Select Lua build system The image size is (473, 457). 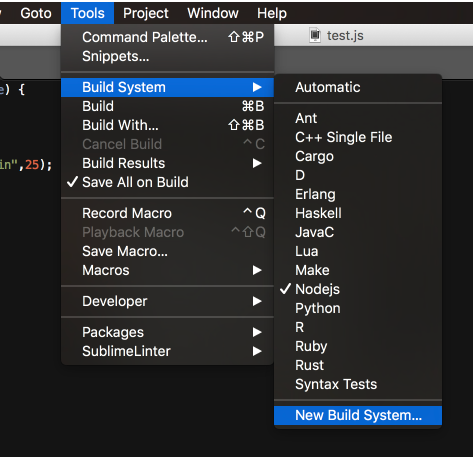pos(358,251)
